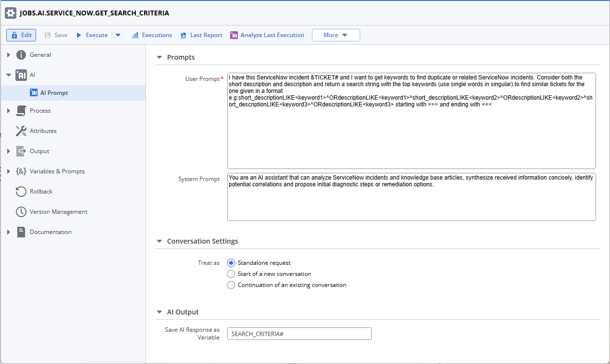Click the Last Report icon
Image resolution: width=610 pixels, height=364 pixels.
click(x=183, y=35)
